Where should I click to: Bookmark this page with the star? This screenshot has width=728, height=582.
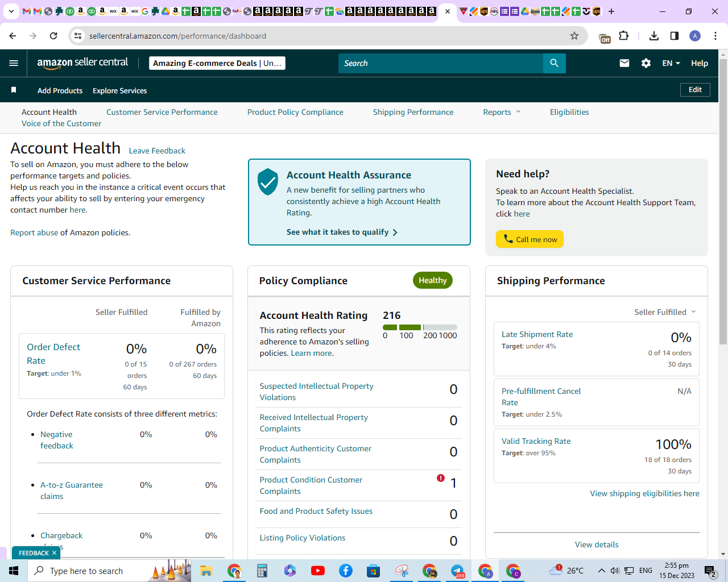click(x=574, y=36)
